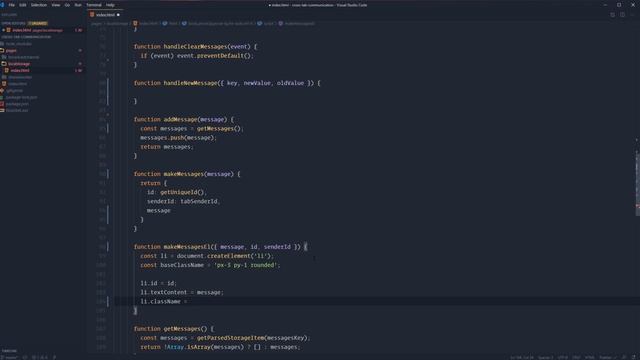
Task: Open the View menu
Action: coord(56,5)
